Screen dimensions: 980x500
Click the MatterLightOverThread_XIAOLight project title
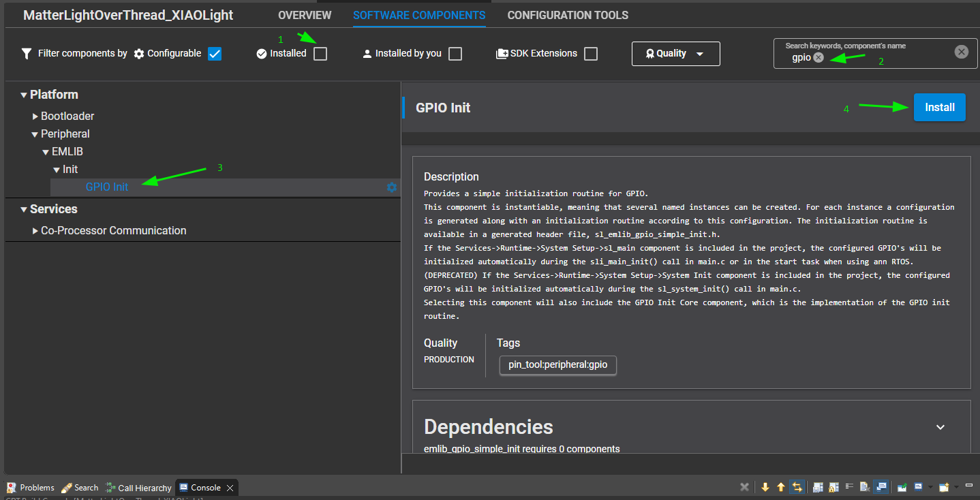point(128,15)
